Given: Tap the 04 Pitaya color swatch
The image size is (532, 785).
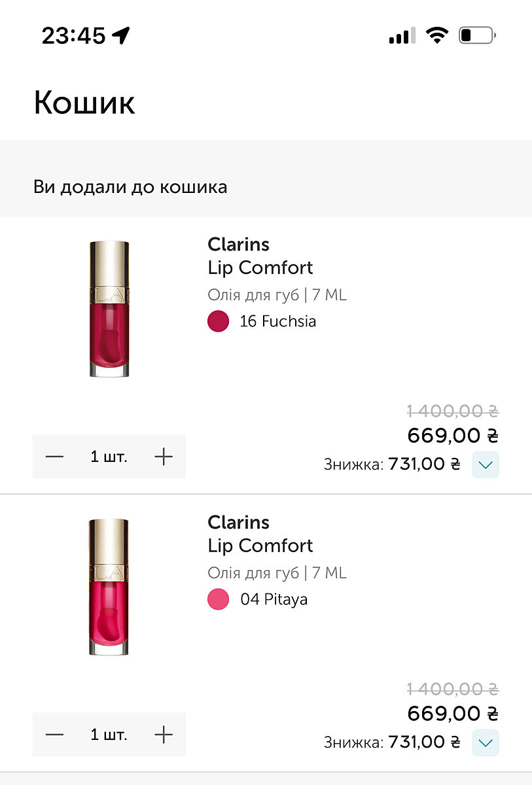Looking at the screenshot, I should pyautogui.click(x=218, y=599).
